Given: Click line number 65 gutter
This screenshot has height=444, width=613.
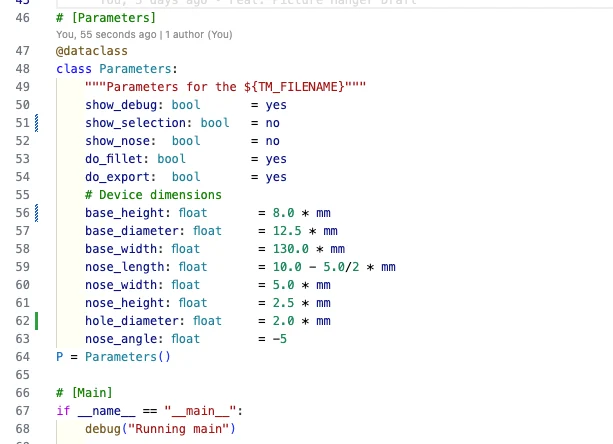Looking at the screenshot, I should point(23,375).
